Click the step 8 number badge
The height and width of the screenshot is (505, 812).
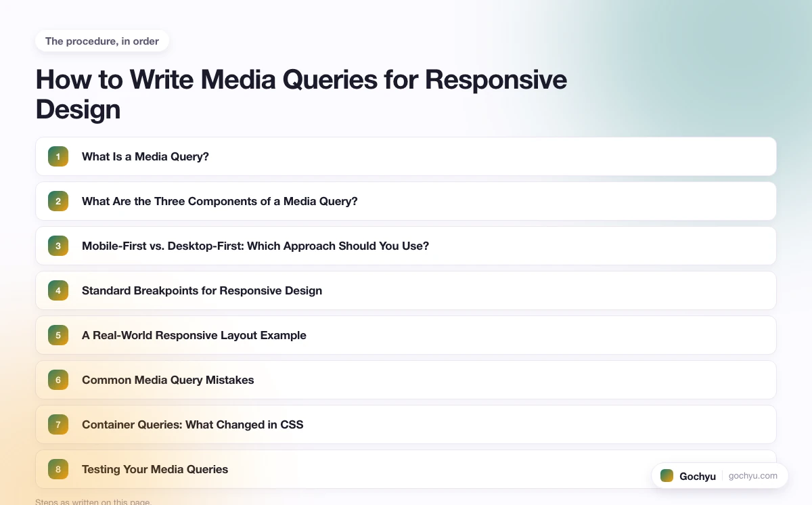pyautogui.click(x=58, y=469)
